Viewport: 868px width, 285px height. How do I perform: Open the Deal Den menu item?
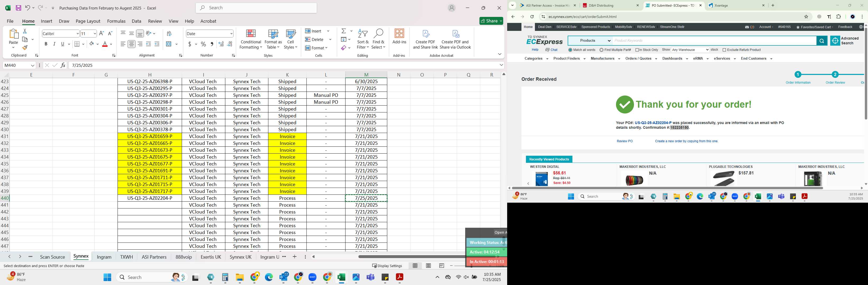point(544,27)
